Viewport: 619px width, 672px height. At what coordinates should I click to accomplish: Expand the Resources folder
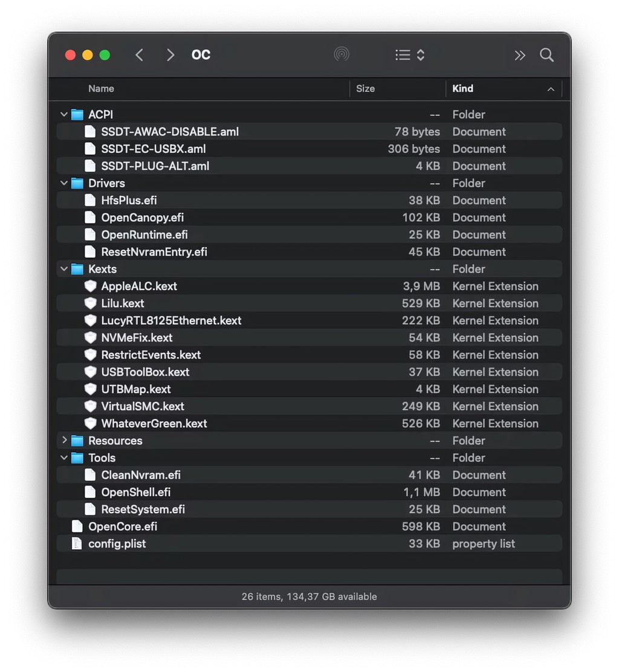tap(63, 441)
